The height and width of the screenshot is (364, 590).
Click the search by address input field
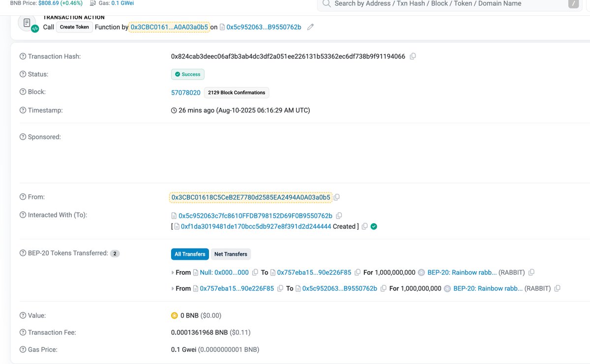442,4
